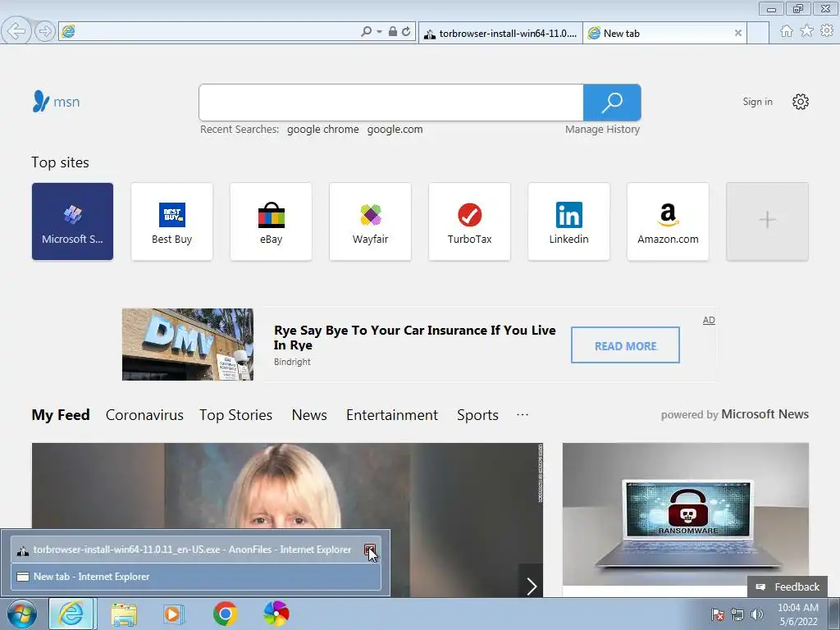Select recent search 'google.com'
The image size is (840, 630).
(x=395, y=129)
